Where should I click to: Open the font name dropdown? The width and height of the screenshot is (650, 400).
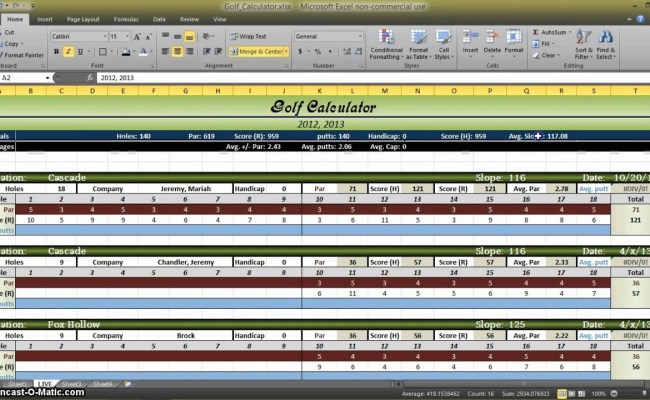pos(104,36)
